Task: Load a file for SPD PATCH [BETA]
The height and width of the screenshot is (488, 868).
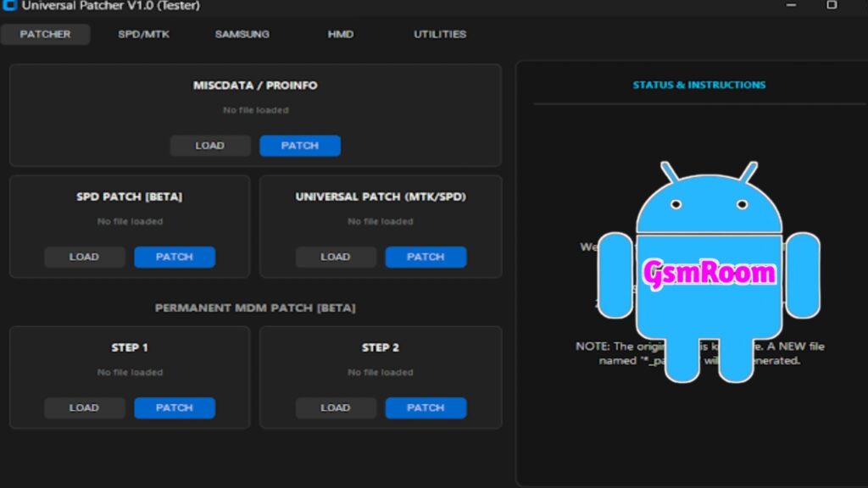Action: coord(84,257)
